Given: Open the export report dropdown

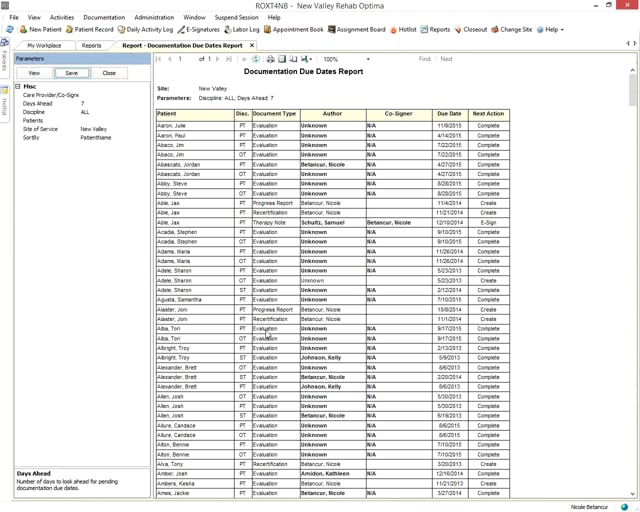Looking at the screenshot, I should [307, 59].
